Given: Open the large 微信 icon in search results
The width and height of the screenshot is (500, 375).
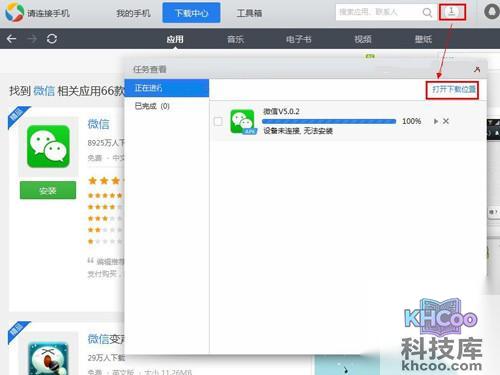Looking at the screenshot, I should [48, 146].
